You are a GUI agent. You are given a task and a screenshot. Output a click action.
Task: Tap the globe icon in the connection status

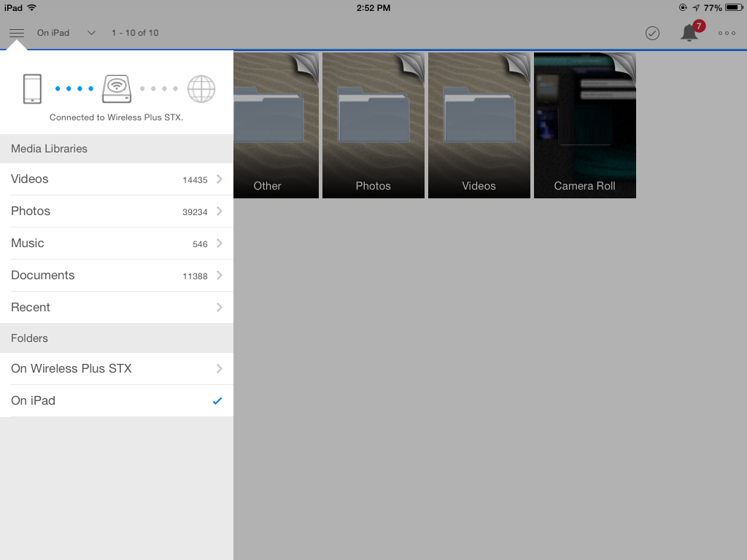(201, 88)
